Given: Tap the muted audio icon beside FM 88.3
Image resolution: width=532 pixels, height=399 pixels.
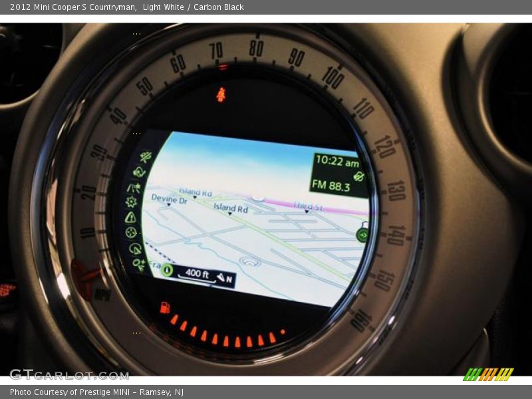Looking at the screenshot, I should click(x=358, y=176).
